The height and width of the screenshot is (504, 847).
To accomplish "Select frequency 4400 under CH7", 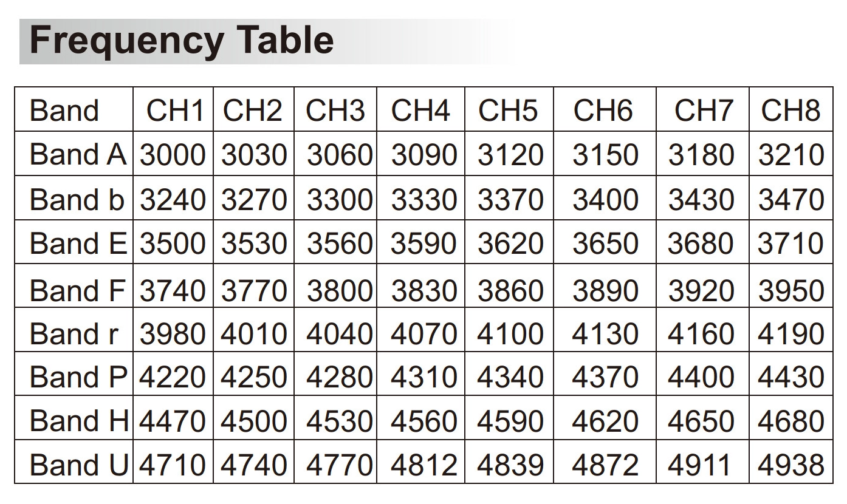I will [701, 377].
